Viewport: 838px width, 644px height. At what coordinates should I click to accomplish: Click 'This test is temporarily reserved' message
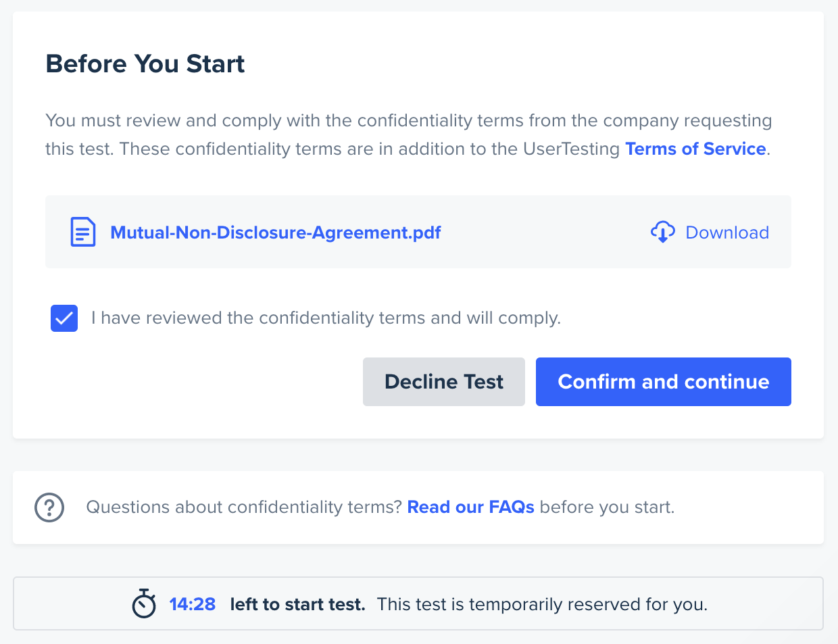[542, 604]
